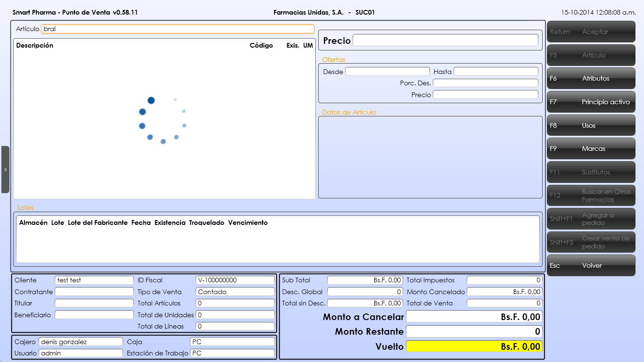Click the Cliente field showing "test test"
Viewport: 644px width, 362px height.
point(94,280)
